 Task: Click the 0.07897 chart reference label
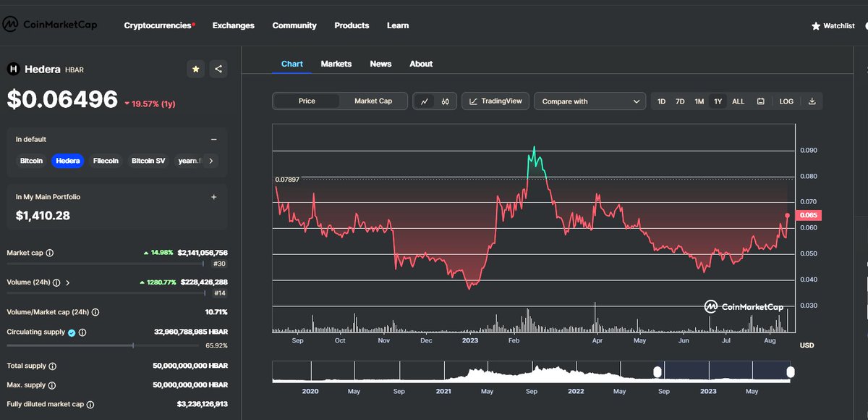pyautogui.click(x=287, y=179)
